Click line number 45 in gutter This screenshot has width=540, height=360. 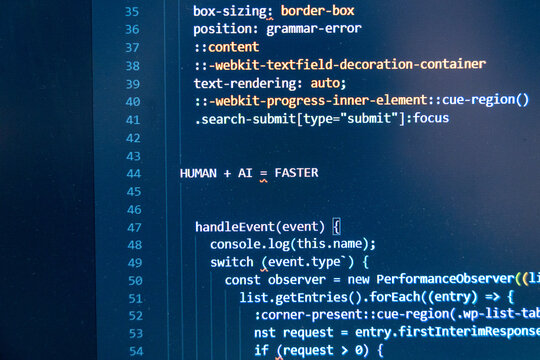(134, 192)
